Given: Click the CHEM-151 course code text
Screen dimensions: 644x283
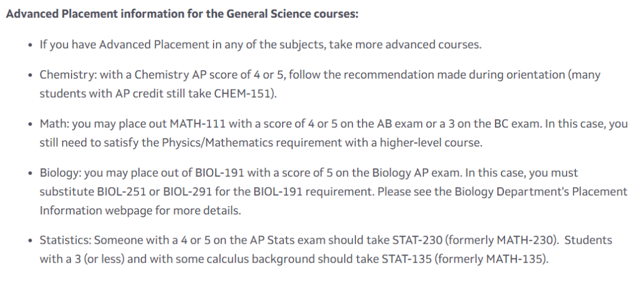Looking at the screenshot, I should pos(243,94).
